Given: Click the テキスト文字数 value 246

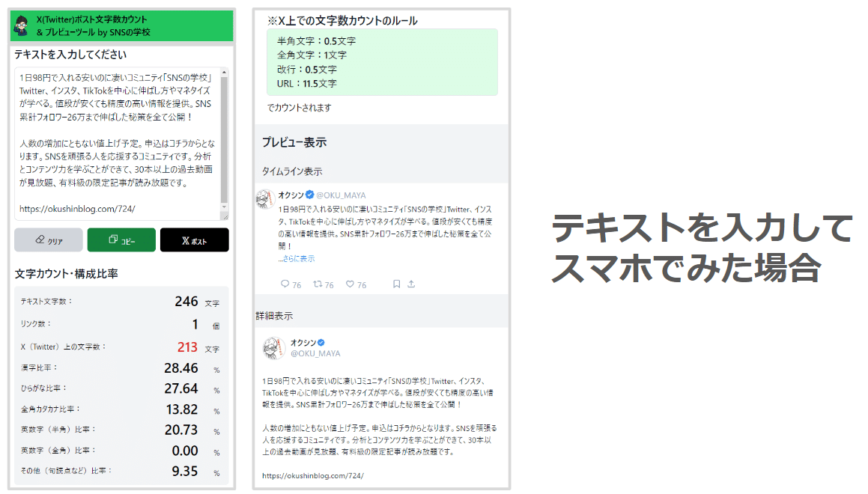Looking at the screenshot, I should click(186, 302).
